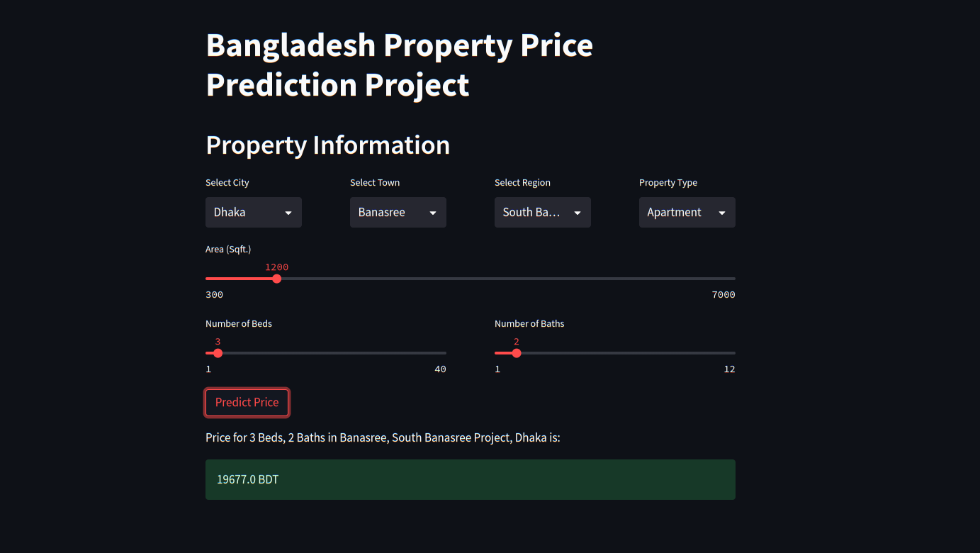Click the Number of Baths slider handle
The height and width of the screenshot is (553, 980).
(517, 353)
